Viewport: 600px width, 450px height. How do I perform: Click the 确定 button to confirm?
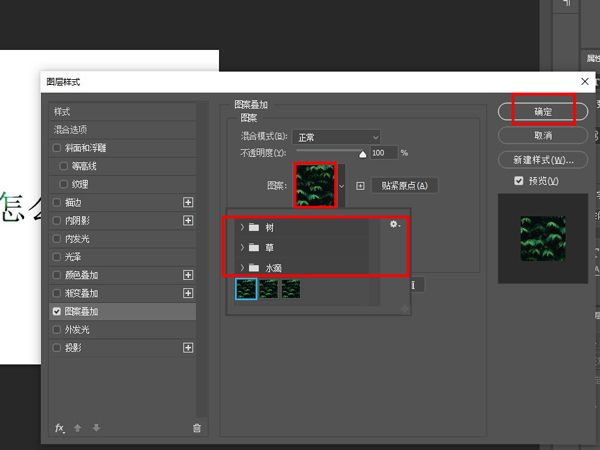pos(543,111)
